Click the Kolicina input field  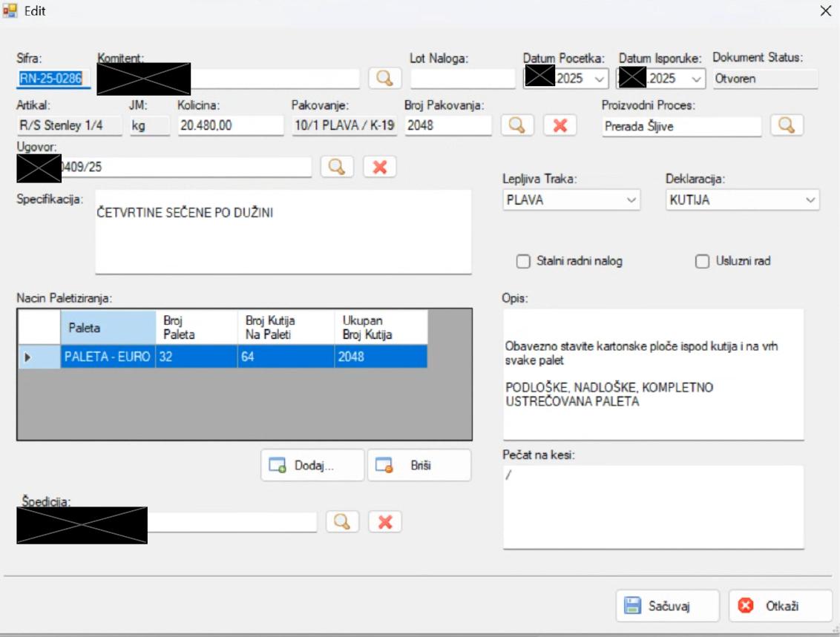click(x=231, y=126)
